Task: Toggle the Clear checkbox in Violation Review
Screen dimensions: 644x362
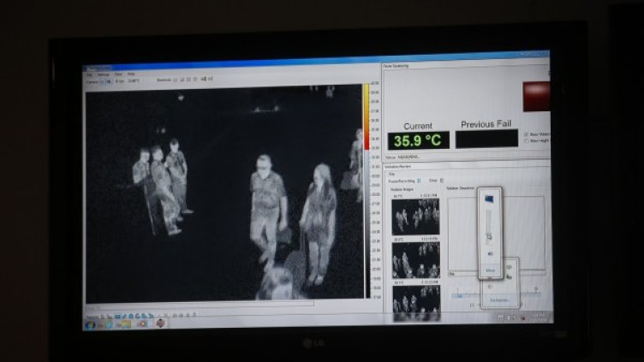Action: tap(443, 181)
